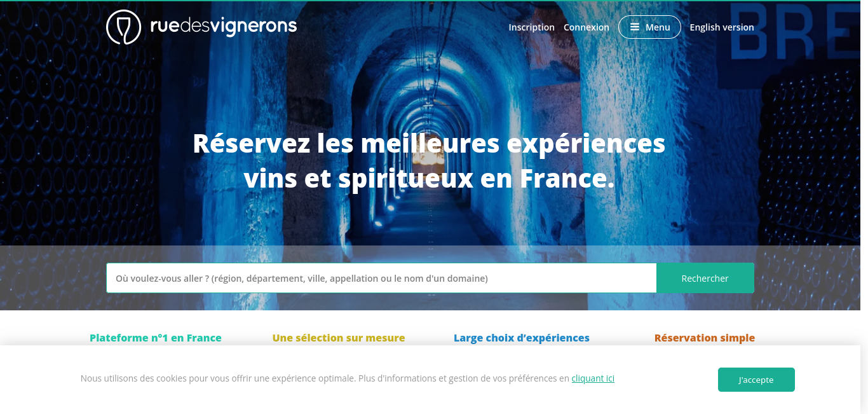
Task: Click the headline Réservez les meilleures expériences
Action: [429, 143]
